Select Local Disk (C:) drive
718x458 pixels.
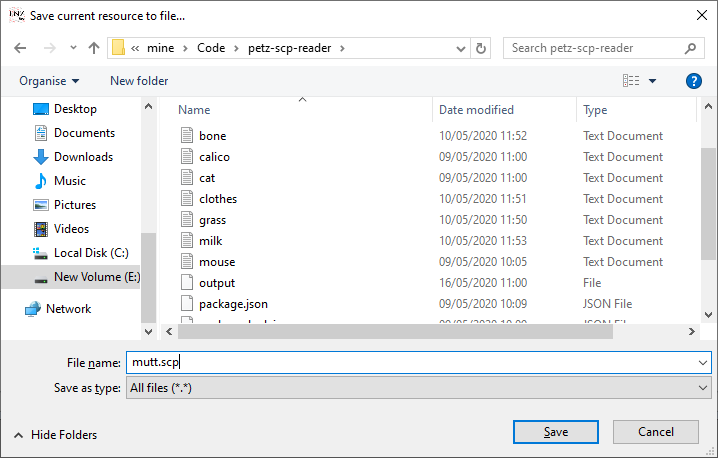pos(91,253)
